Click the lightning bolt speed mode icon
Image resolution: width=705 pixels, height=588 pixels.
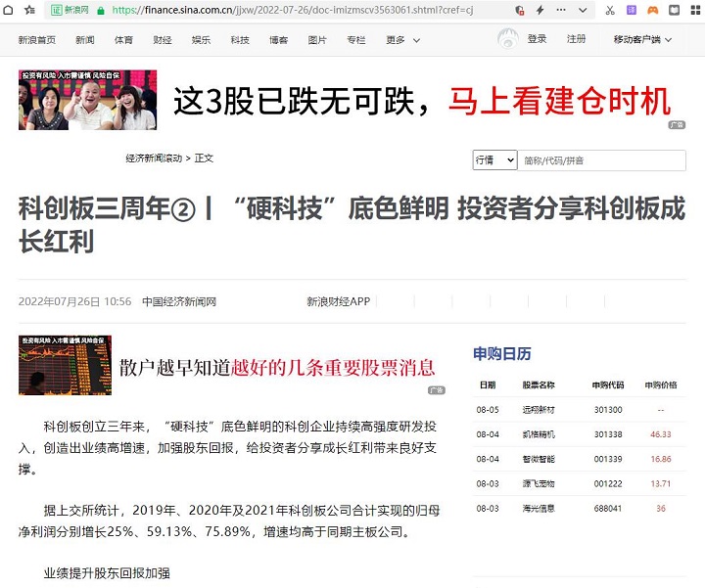pyautogui.click(x=541, y=10)
